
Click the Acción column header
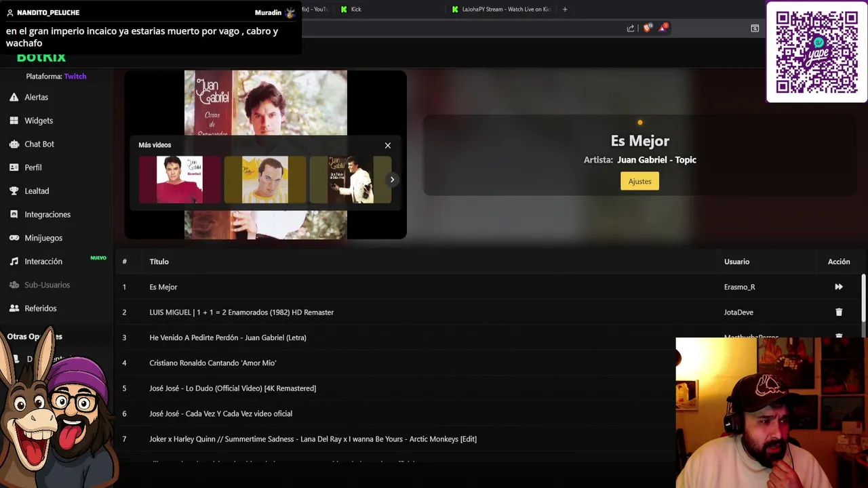(839, 262)
